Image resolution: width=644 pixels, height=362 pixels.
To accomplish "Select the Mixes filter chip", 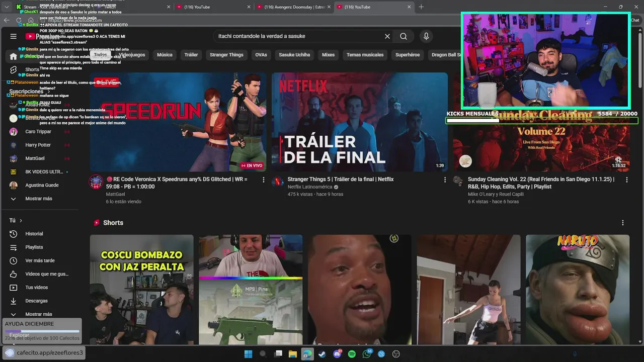I will point(328,55).
